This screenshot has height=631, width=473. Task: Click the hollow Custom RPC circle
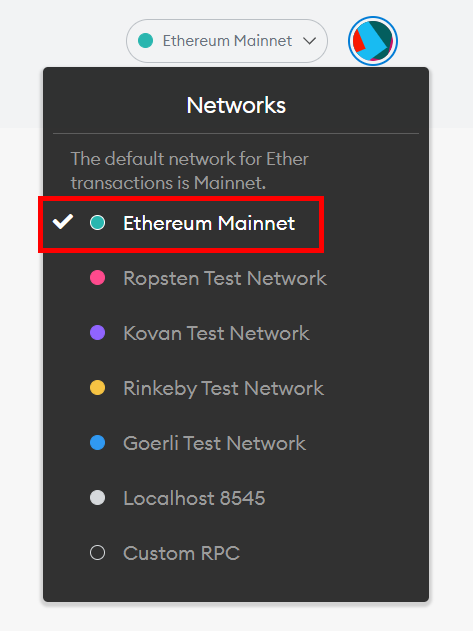[97, 553]
